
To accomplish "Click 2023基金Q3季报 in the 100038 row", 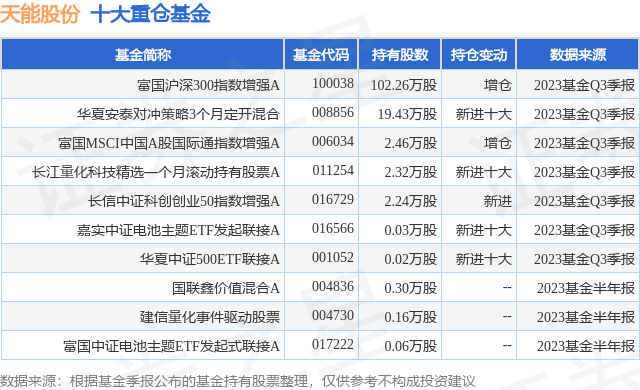I will 584,85.
